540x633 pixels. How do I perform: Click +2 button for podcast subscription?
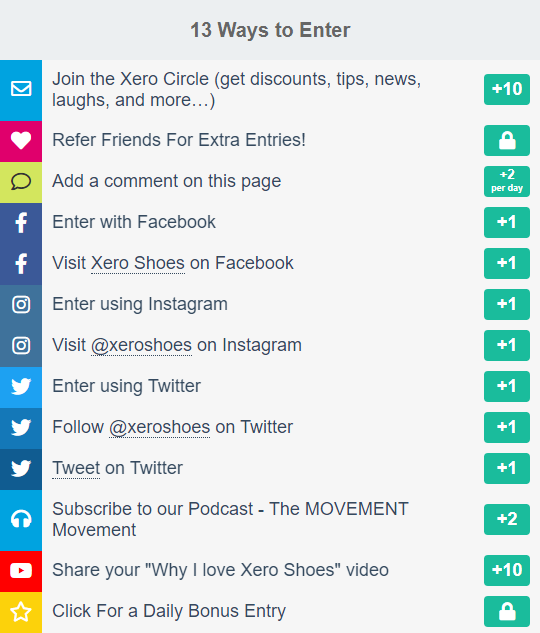tap(507, 519)
